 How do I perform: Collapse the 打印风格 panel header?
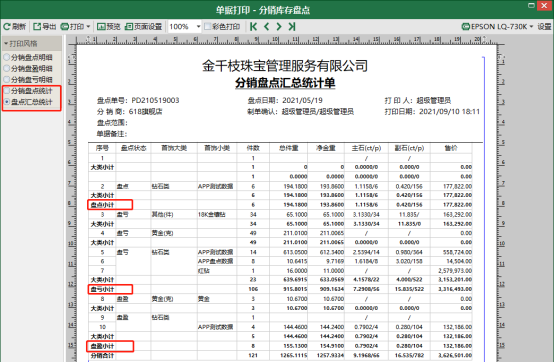31,44
